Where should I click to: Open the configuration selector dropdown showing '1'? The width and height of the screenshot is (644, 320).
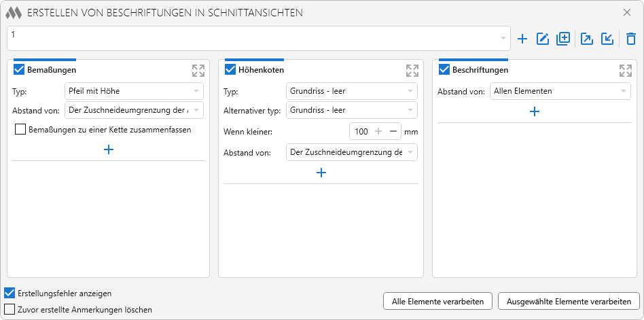(259, 39)
